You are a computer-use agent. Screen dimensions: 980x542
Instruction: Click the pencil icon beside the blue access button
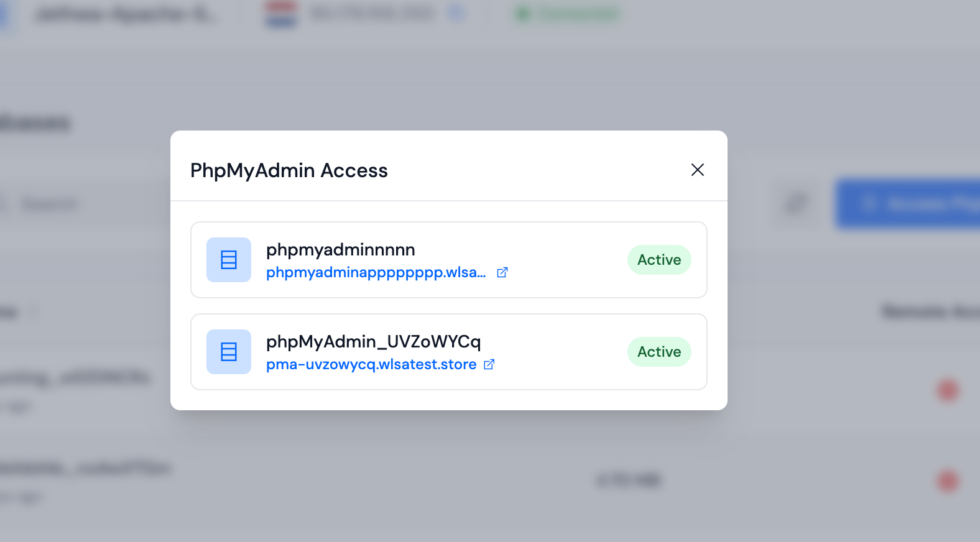[795, 204]
